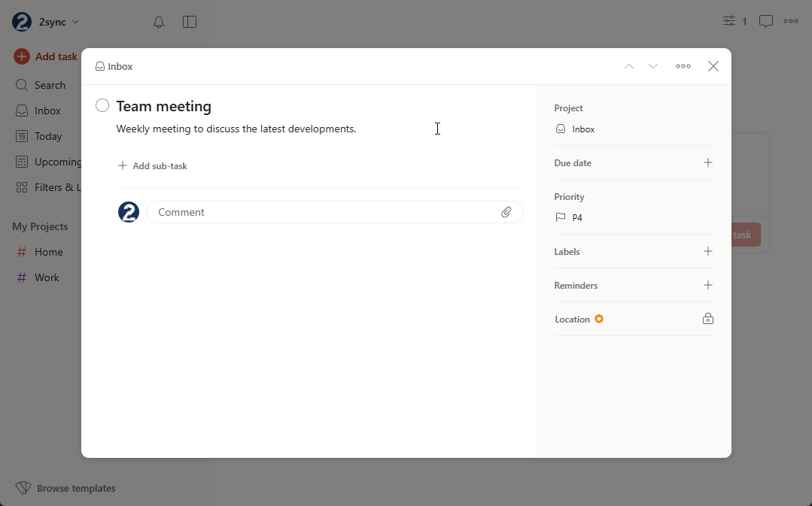This screenshot has height=506, width=812.
Task: Select the P4 priority flag
Action: (x=570, y=217)
